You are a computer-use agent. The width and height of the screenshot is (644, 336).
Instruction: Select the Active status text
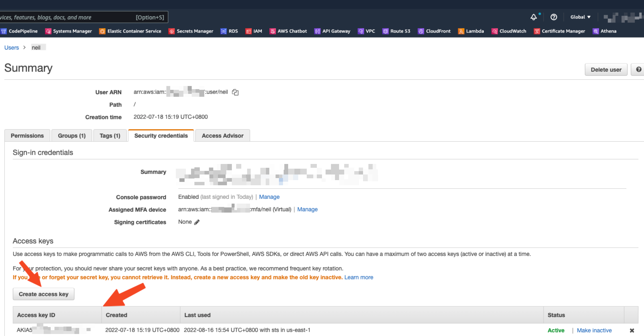coord(556,330)
